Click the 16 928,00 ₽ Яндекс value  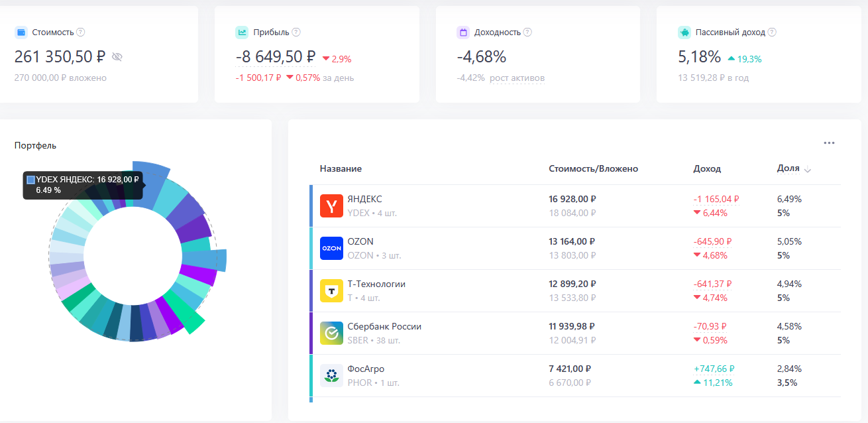[x=572, y=199]
